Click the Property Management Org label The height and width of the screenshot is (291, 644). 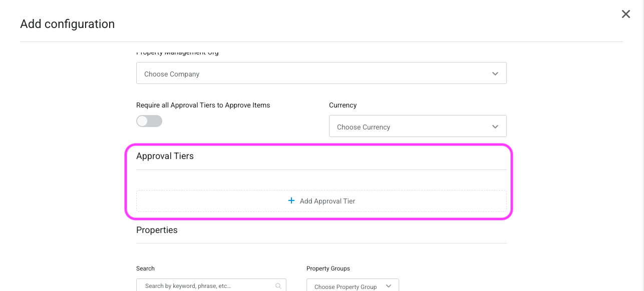click(177, 53)
